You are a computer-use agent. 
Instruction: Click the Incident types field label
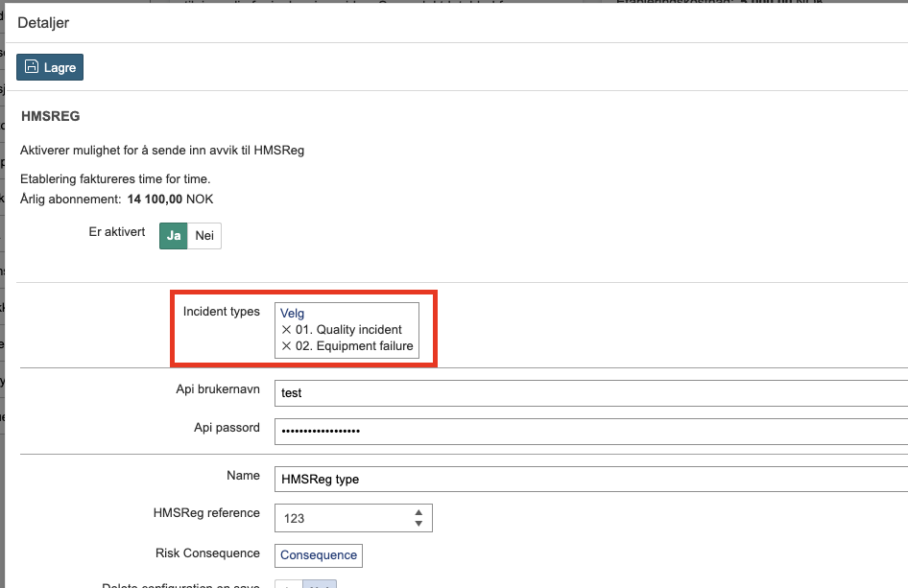[x=221, y=312]
